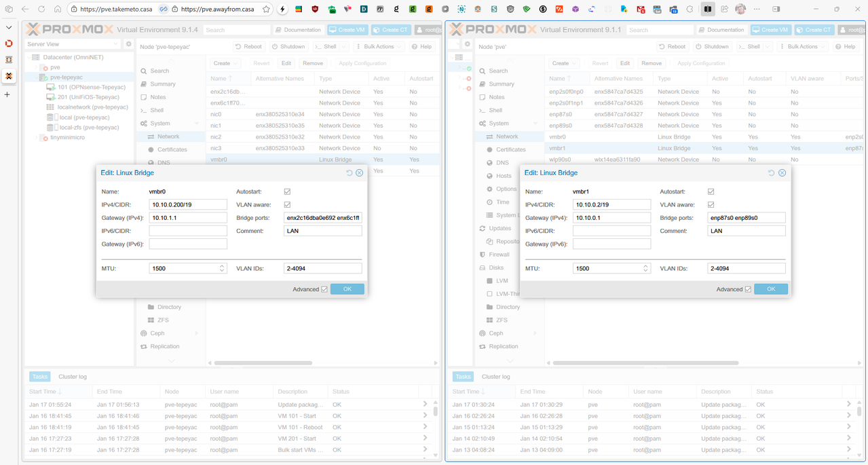Toggle VLAN aware checkbox in vmbr0 dialog
This screenshot has height=465, width=868.
coord(287,204)
